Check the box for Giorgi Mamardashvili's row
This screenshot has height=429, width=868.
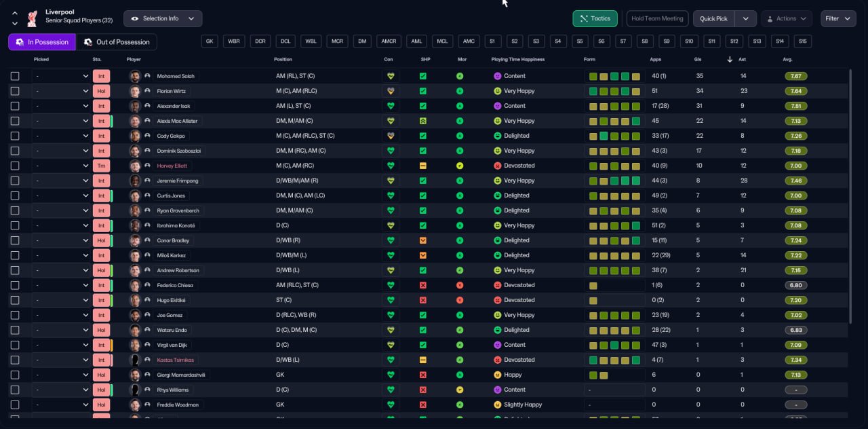tap(15, 375)
